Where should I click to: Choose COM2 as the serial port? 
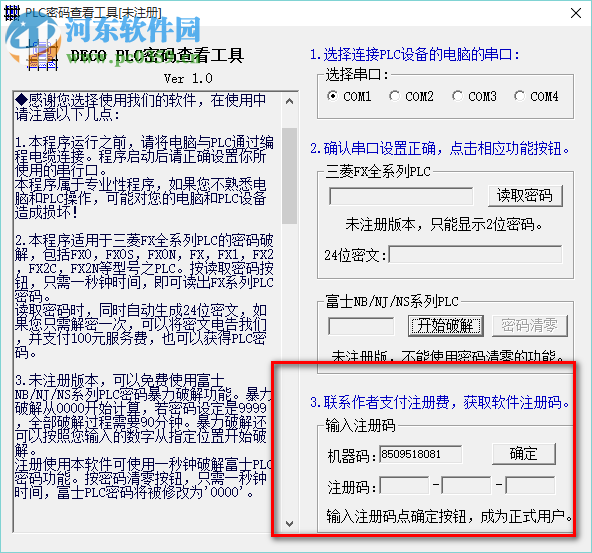tap(411, 96)
